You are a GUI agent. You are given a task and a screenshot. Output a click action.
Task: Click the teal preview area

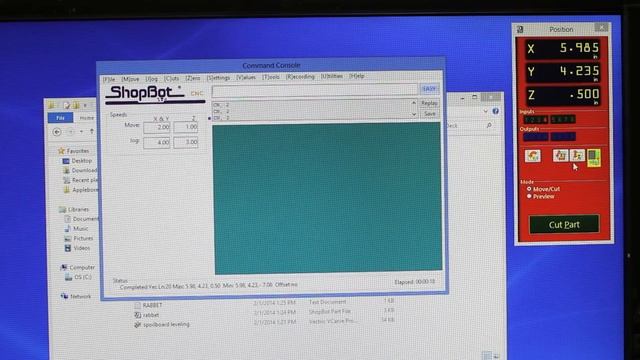327,198
